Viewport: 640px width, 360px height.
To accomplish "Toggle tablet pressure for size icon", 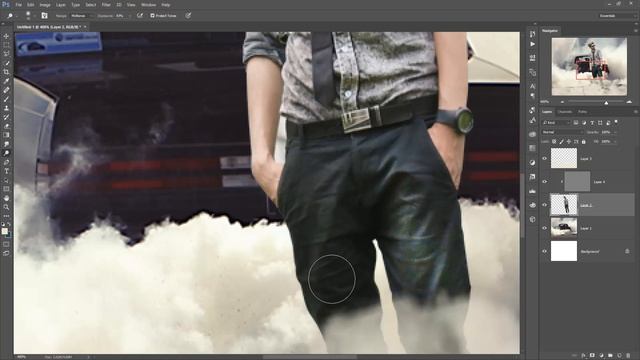I will tap(188, 16).
